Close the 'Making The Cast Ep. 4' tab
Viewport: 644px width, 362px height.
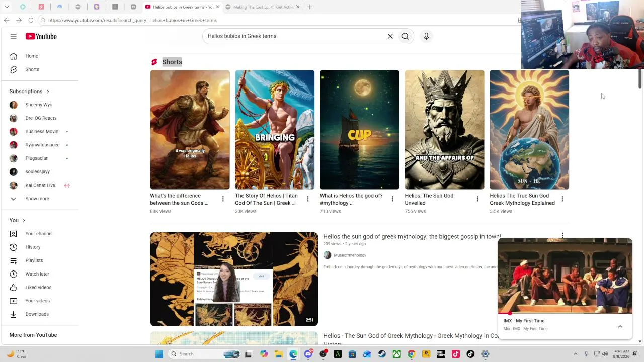click(298, 7)
